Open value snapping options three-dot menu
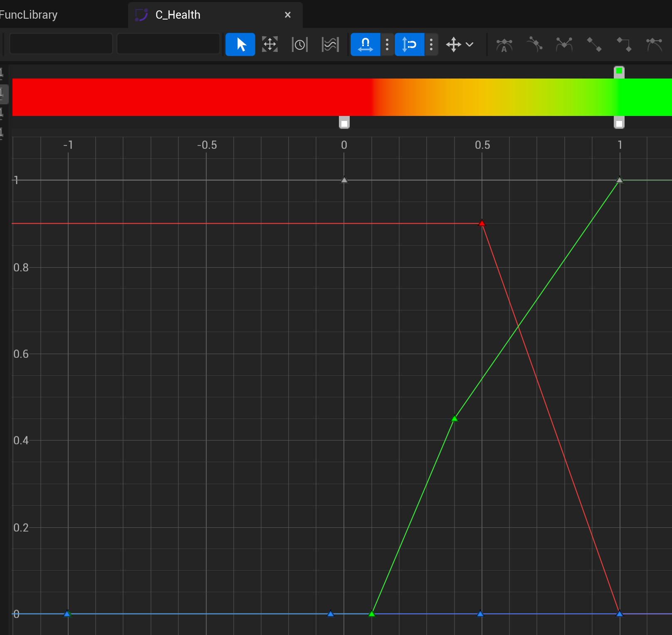Screen dimensions: 672x635 [x=431, y=44]
